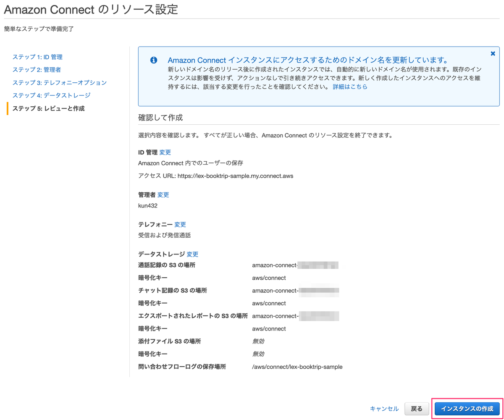Click the Amazon Connect のリソース設定 title
The image size is (504, 420).
[x=91, y=9]
